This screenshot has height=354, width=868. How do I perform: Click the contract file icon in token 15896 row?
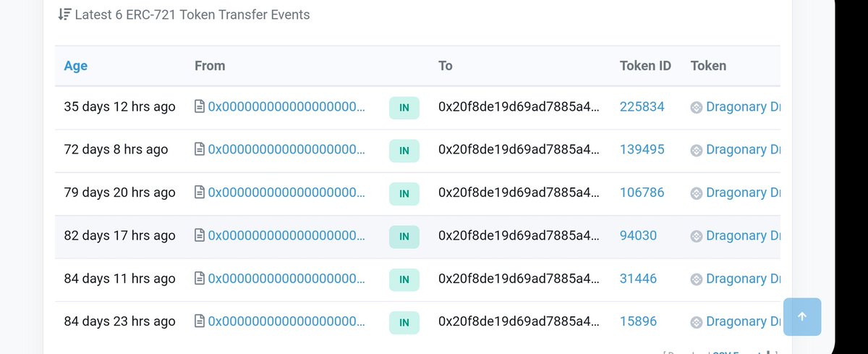[200, 321]
